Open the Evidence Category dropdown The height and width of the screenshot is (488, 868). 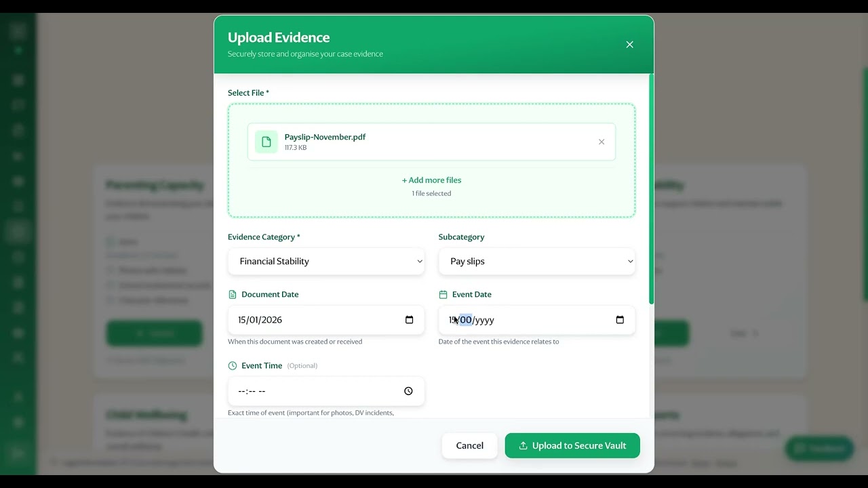pyautogui.click(x=326, y=261)
